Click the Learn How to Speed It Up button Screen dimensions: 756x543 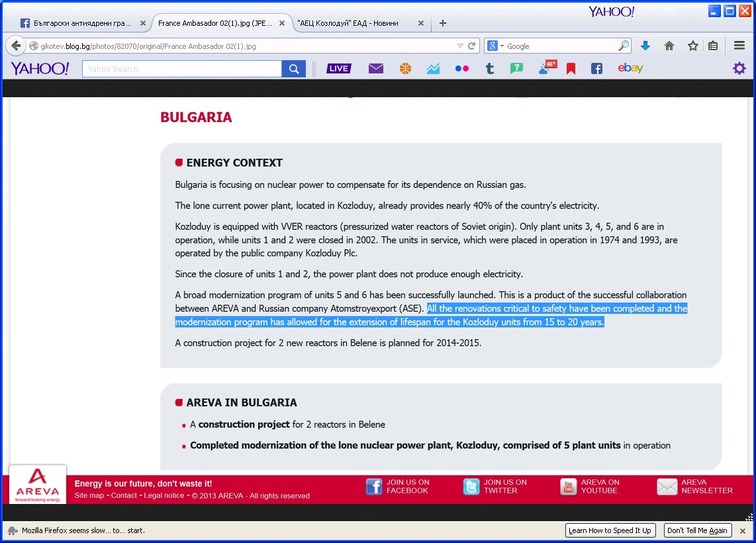pyautogui.click(x=610, y=530)
